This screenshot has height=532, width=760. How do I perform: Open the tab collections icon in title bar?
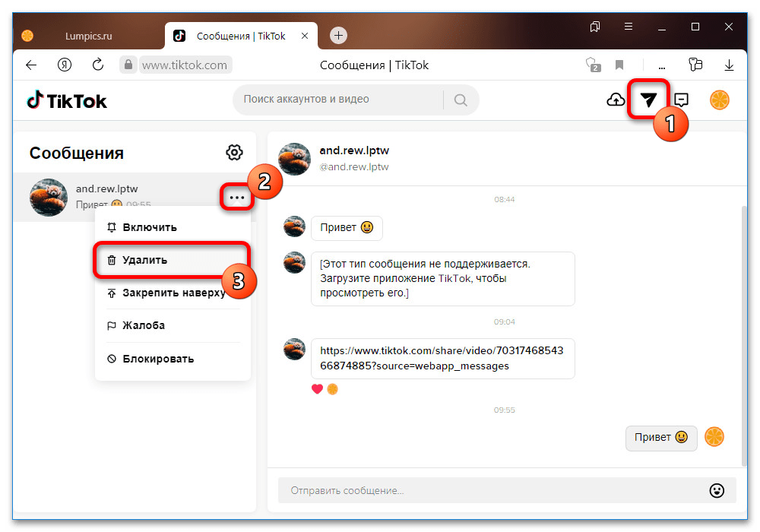(595, 27)
